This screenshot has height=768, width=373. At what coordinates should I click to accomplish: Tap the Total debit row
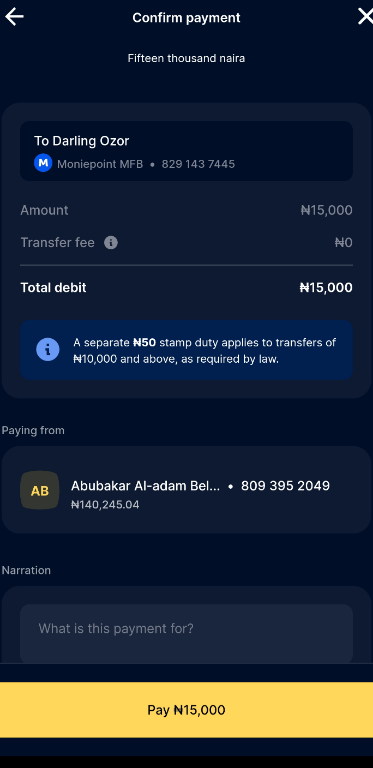coord(186,288)
